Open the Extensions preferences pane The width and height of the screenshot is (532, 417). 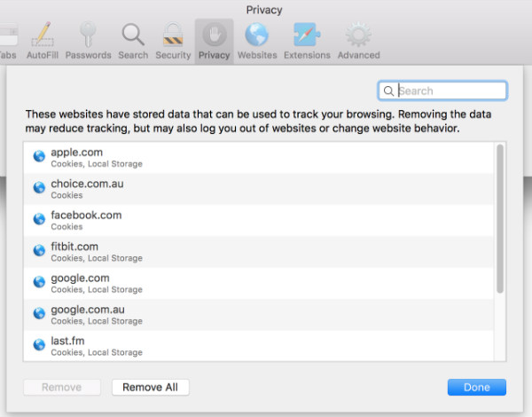tap(307, 41)
